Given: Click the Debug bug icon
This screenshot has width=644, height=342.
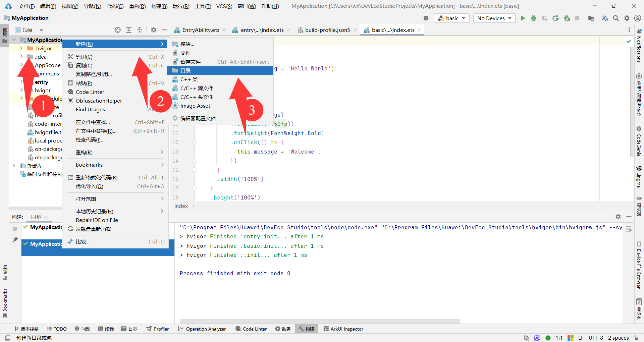Looking at the screenshot, I should 533,18.
